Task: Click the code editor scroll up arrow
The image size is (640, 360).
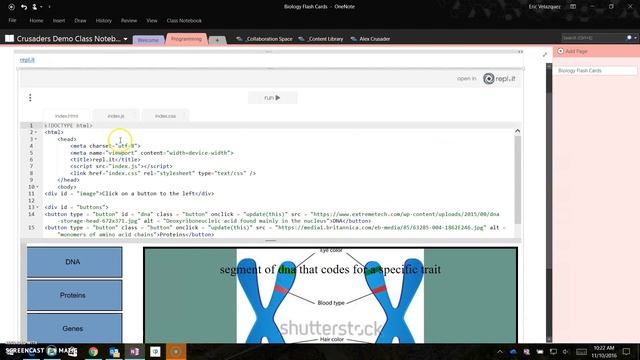Action: (517, 131)
